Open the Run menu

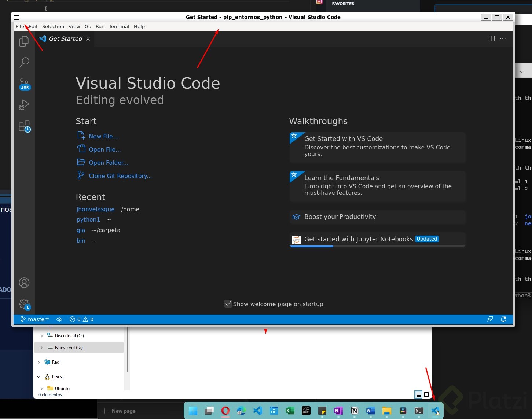click(x=100, y=26)
